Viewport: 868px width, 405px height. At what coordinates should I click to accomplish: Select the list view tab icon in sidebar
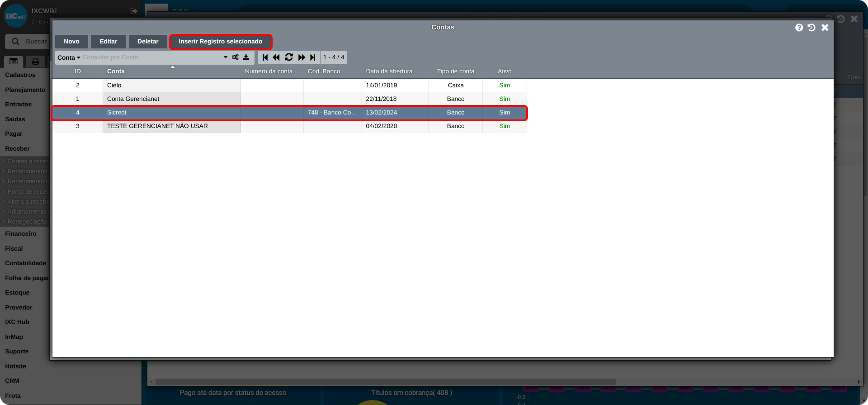(14, 62)
